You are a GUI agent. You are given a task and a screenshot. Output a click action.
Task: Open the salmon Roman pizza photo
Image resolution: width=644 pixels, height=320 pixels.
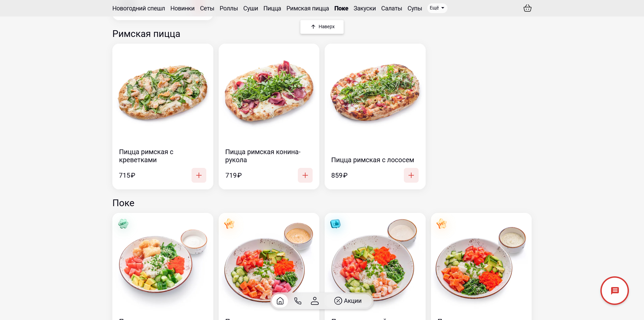[375, 92]
